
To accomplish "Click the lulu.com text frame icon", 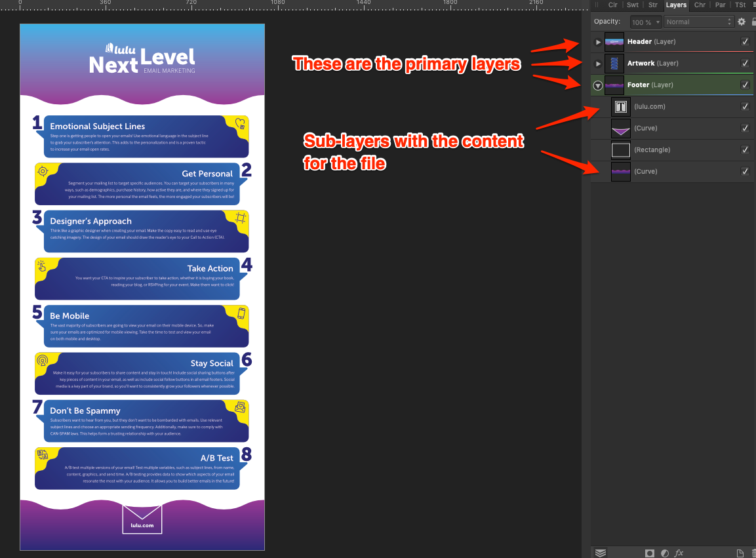I will 620,106.
